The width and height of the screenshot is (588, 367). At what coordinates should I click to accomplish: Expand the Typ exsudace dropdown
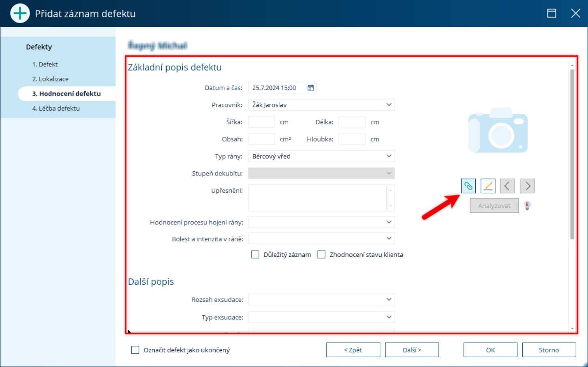pos(321,317)
